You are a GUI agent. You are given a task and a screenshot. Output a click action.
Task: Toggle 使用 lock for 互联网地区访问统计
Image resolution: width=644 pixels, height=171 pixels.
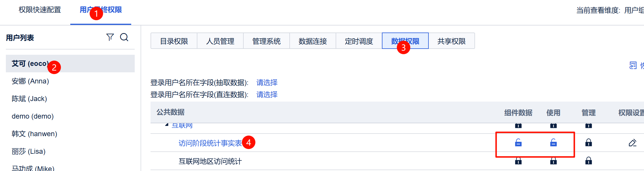pyautogui.click(x=553, y=161)
